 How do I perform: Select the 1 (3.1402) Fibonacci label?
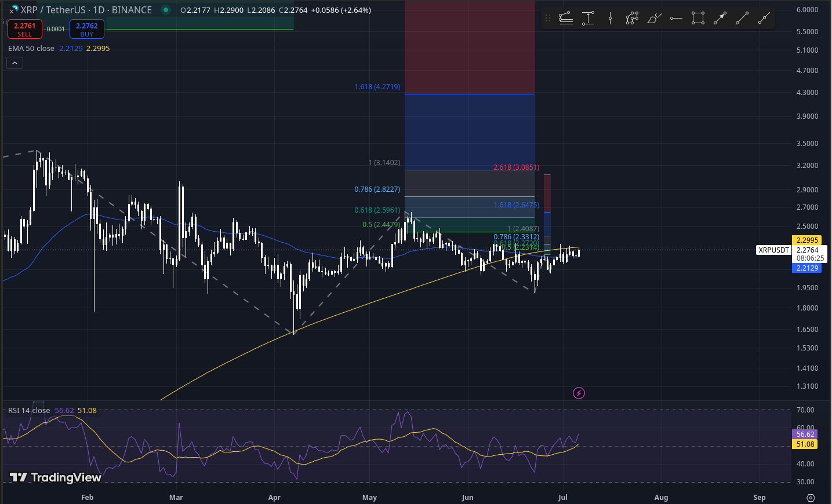click(x=384, y=163)
